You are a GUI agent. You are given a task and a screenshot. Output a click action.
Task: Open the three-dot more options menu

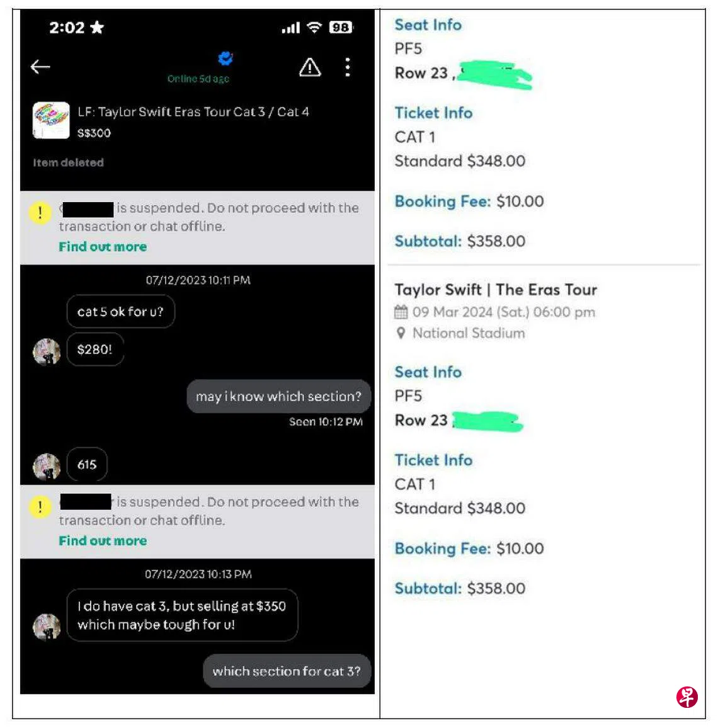[x=348, y=67]
